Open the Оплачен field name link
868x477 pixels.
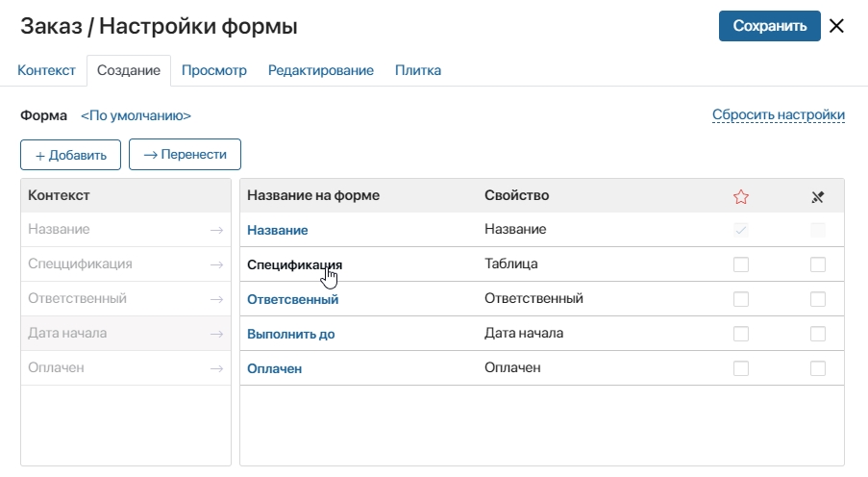(x=274, y=368)
